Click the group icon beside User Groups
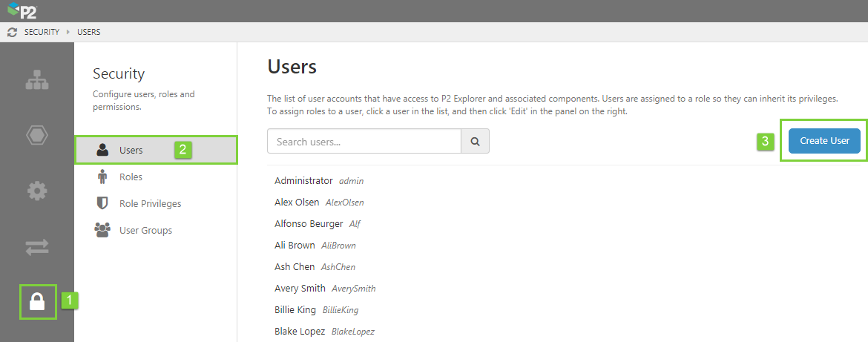The image size is (868, 342). [103, 230]
